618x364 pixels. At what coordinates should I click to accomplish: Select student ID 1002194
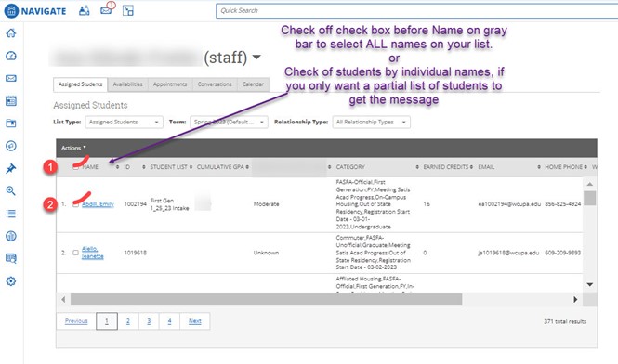tap(135, 204)
